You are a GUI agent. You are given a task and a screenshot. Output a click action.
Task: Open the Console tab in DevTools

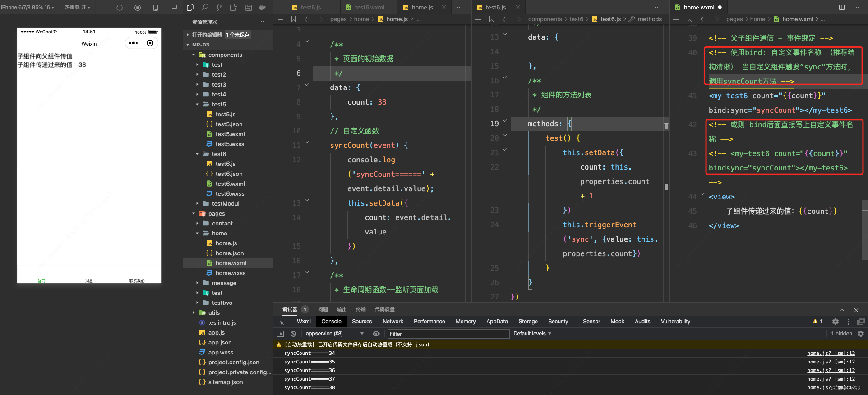point(331,322)
